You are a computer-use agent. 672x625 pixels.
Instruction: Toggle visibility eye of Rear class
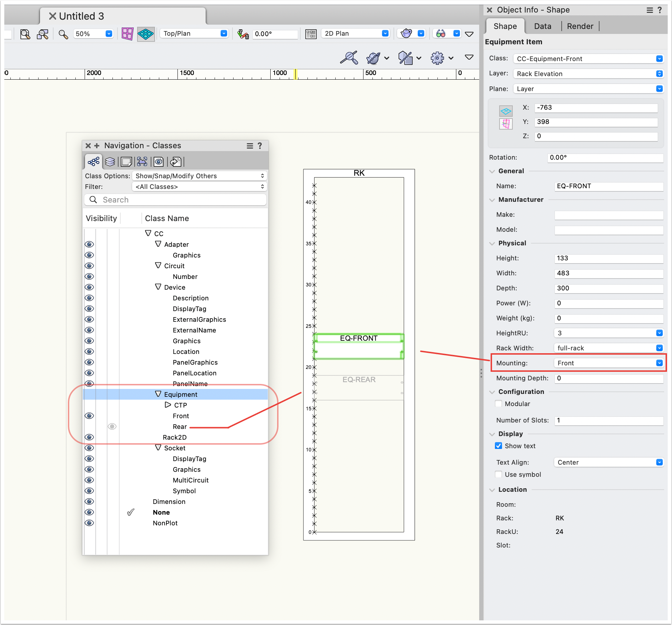pos(112,426)
